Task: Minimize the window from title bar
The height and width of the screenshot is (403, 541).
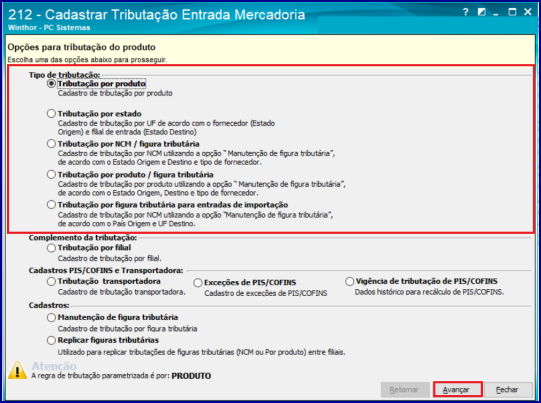Action: tap(496, 13)
